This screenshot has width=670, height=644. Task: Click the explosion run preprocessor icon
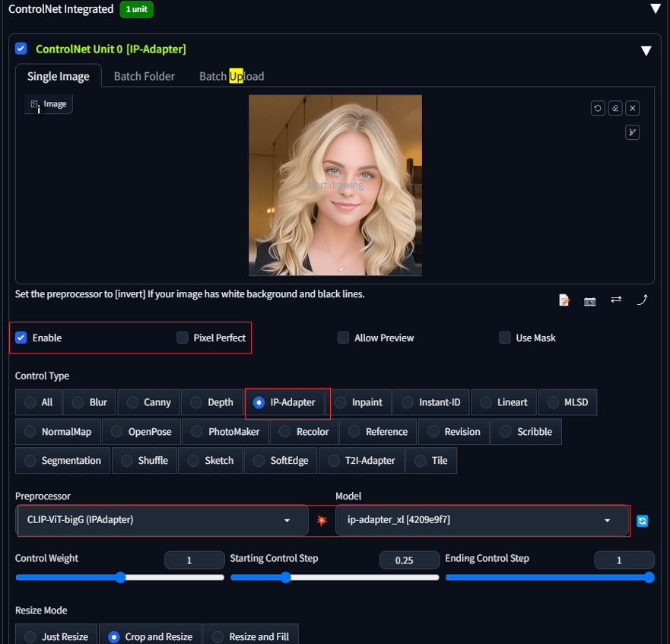pos(322,521)
